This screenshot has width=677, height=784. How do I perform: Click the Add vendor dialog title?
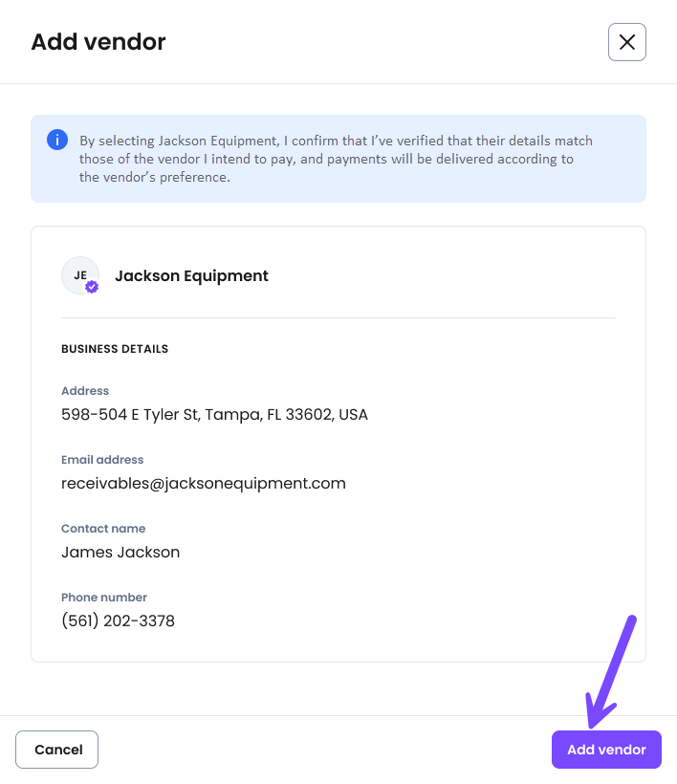click(x=98, y=41)
